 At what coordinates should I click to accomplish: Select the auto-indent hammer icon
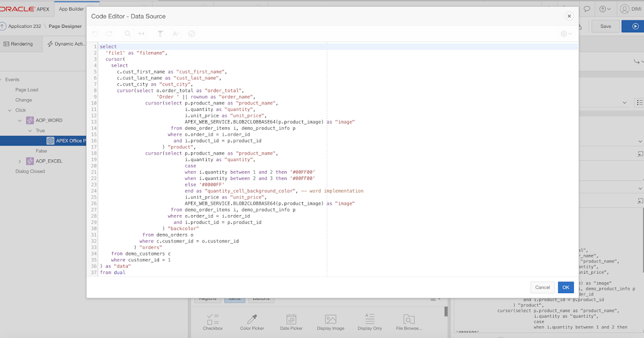point(160,33)
